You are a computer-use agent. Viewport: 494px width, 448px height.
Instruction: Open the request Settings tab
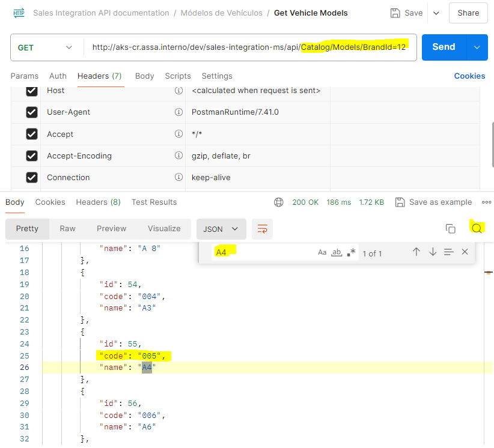pos(217,76)
